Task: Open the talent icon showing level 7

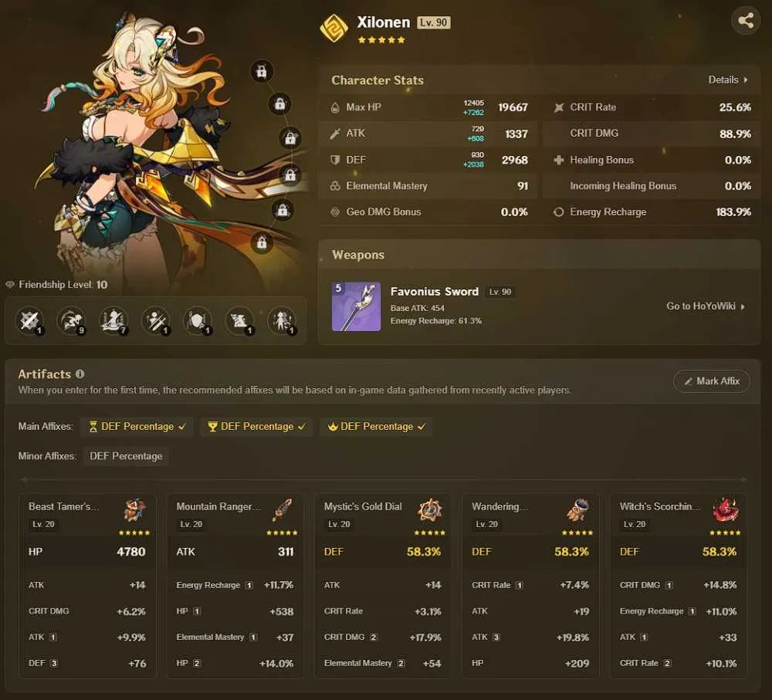Action: [x=113, y=321]
